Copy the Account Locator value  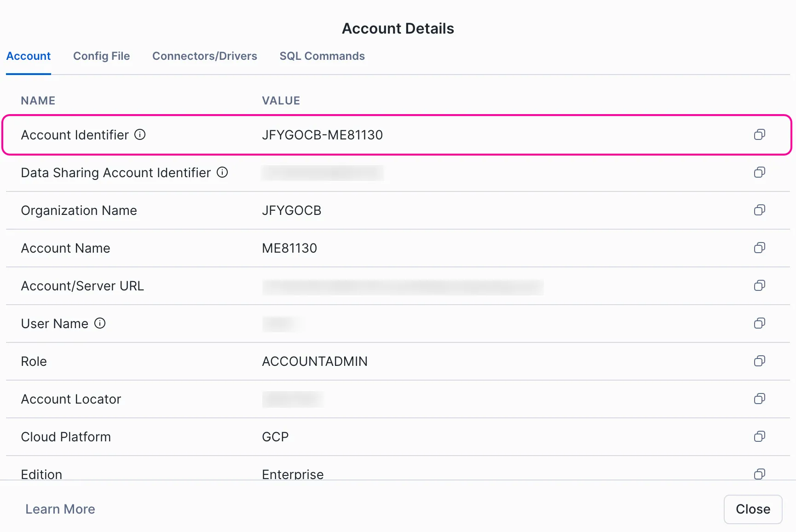[x=759, y=399]
